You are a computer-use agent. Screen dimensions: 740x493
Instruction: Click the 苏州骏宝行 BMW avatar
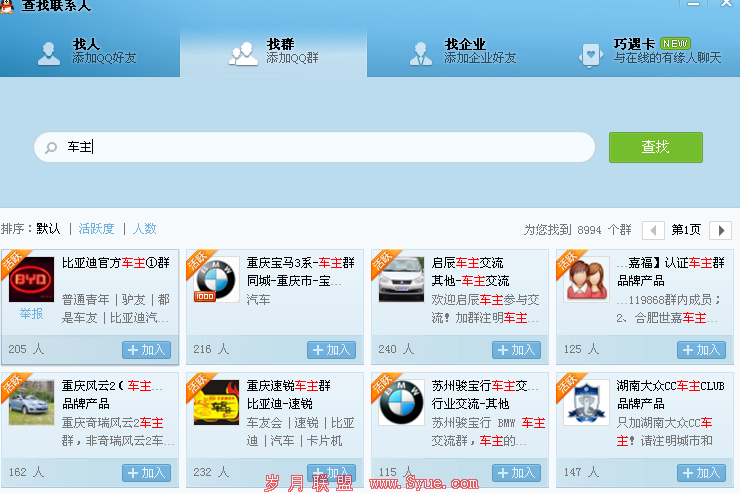coord(401,402)
